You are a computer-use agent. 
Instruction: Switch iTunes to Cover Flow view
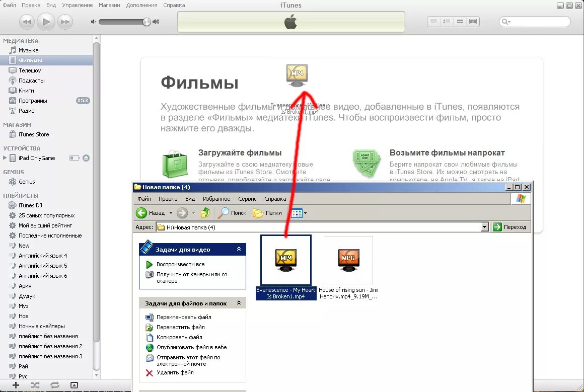tap(473, 22)
